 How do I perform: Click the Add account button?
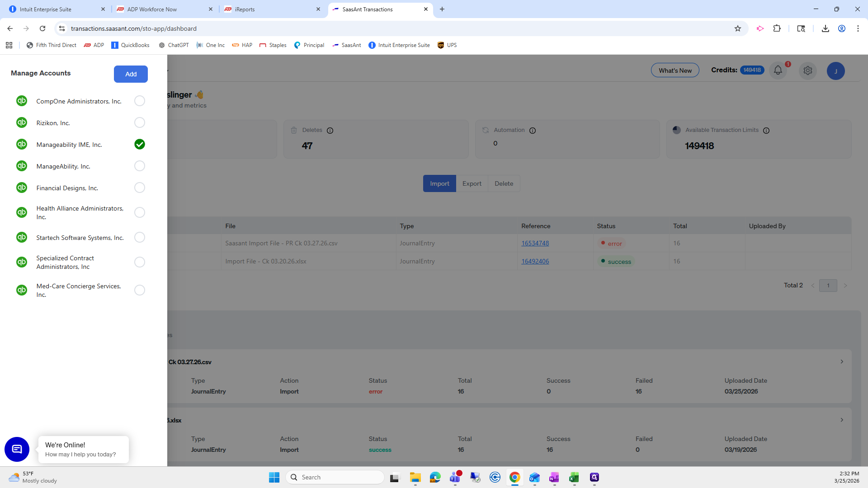click(131, 74)
